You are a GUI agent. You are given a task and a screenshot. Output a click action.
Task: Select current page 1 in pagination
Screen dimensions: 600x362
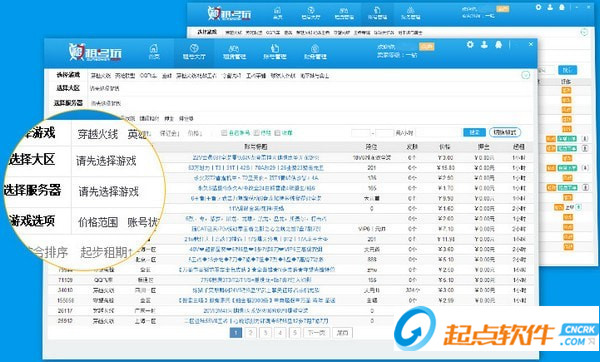(236, 332)
